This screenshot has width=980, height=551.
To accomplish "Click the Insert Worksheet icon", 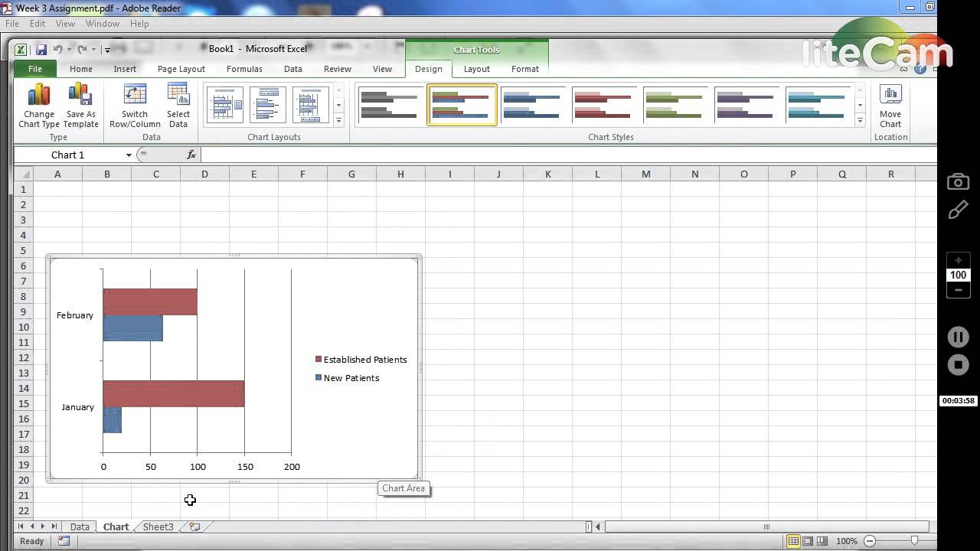I will pos(194,527).
